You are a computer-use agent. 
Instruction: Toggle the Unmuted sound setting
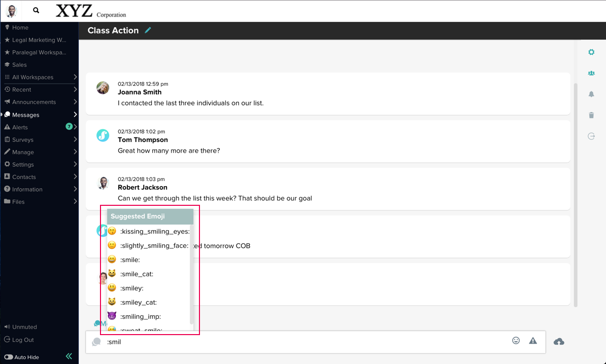click(20, 327)
